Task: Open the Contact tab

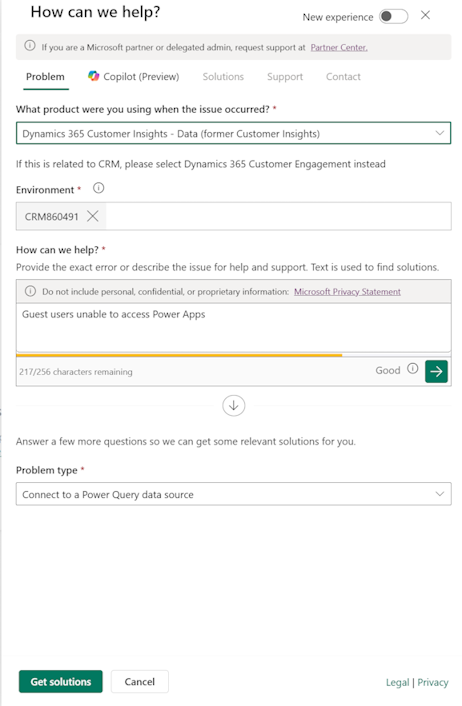Action: click(x=343, y=77)
